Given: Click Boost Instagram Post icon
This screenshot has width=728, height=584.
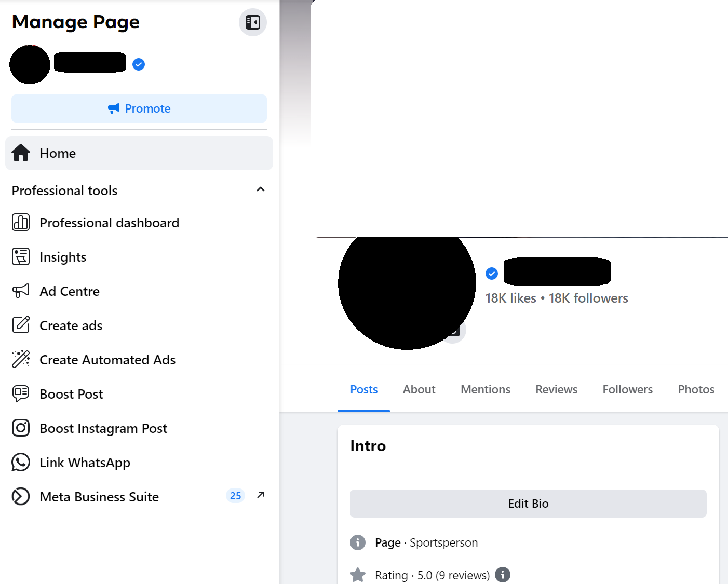Looking at the screenshot, I should [x=21, y=428].
